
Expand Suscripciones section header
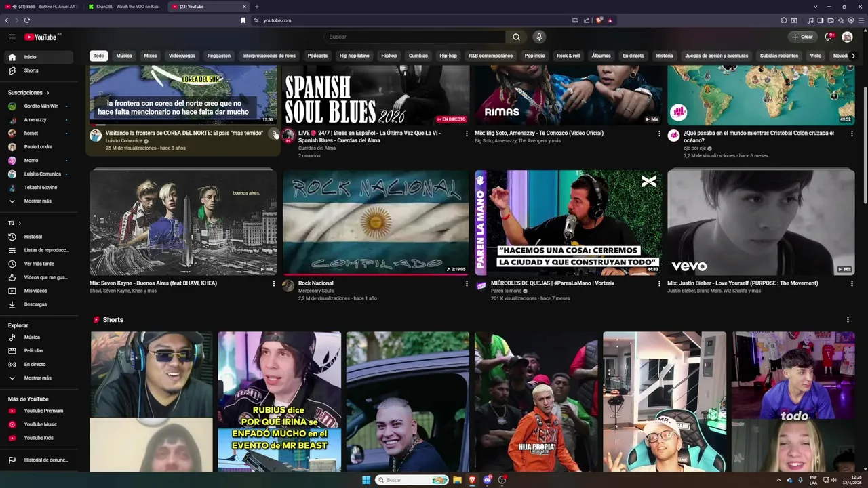pos(28,93)
